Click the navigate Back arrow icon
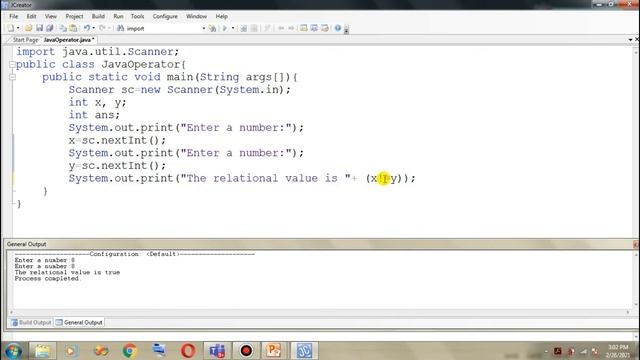The height and width of the screenshot is (360, 640). (x=281, y=28)
